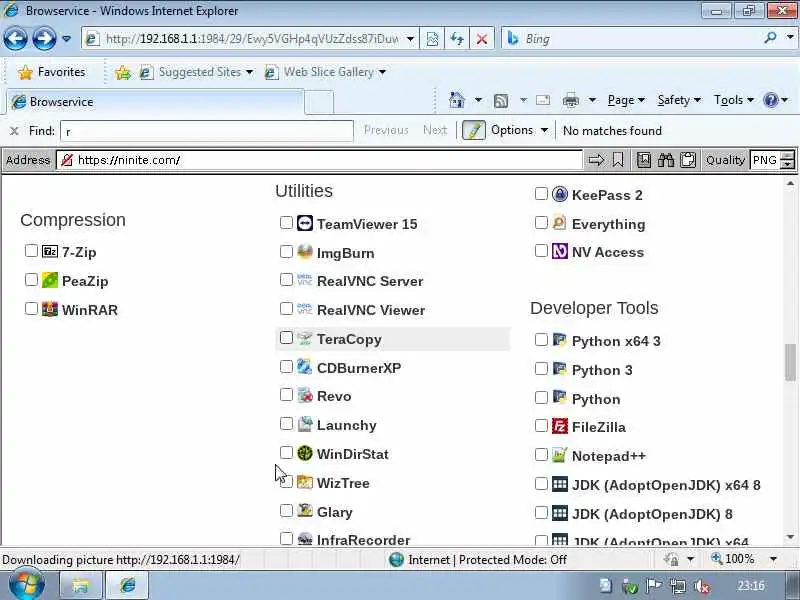Expand the Suggested Sites dropdown

point(249,72)
